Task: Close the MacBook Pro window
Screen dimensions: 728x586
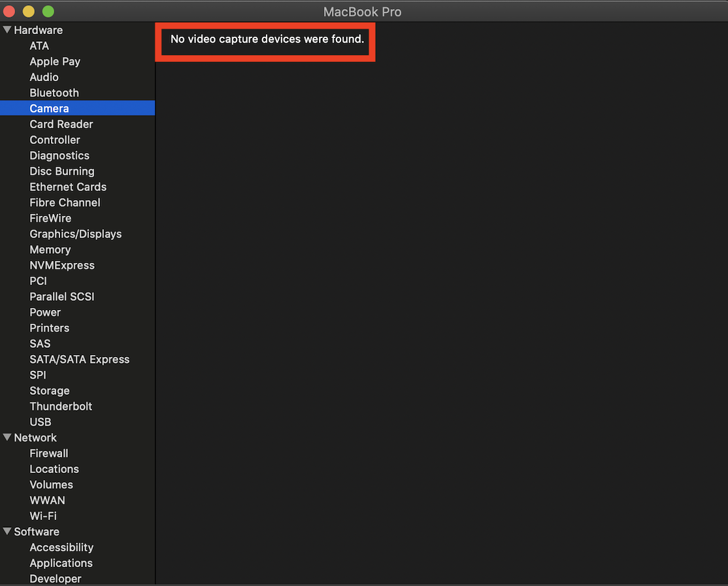Action: [9, 11]
